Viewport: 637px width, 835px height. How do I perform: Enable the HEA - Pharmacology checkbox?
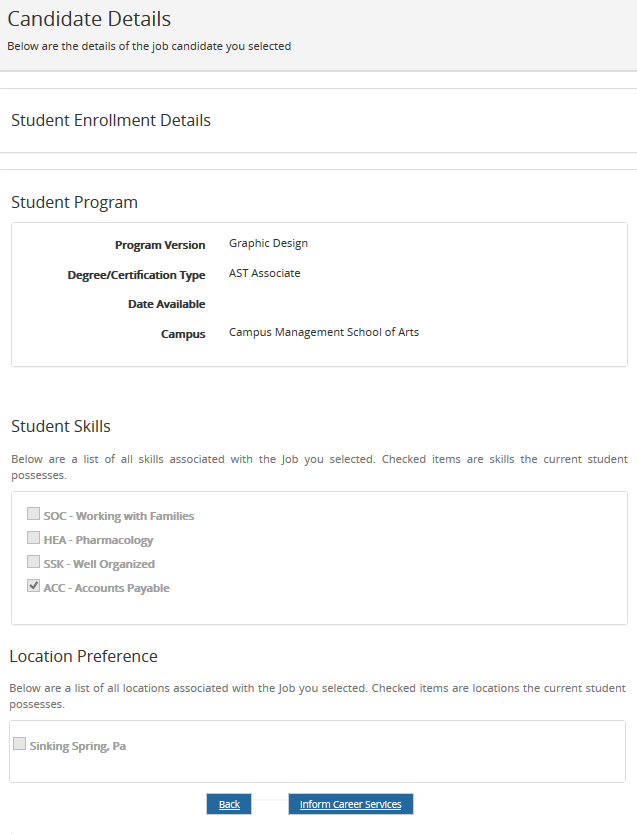(x=33, y=538)
